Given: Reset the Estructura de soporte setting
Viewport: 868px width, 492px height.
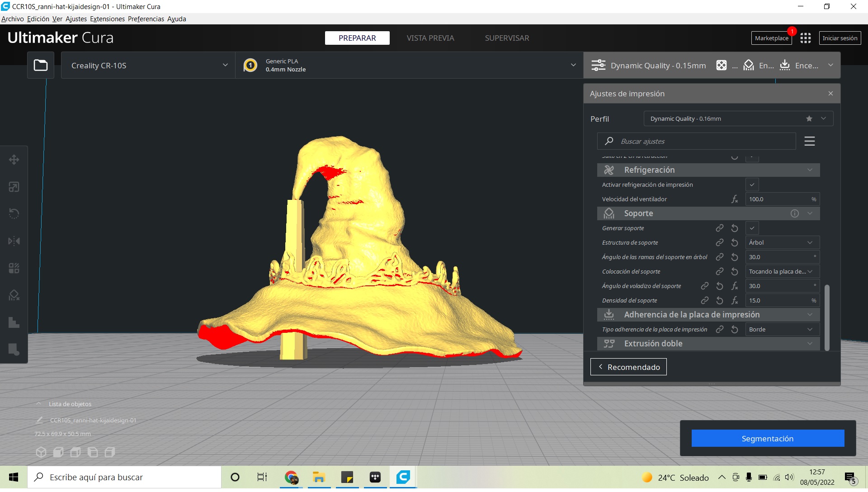Looking at the screenshot, I should [x=735, y=243].
